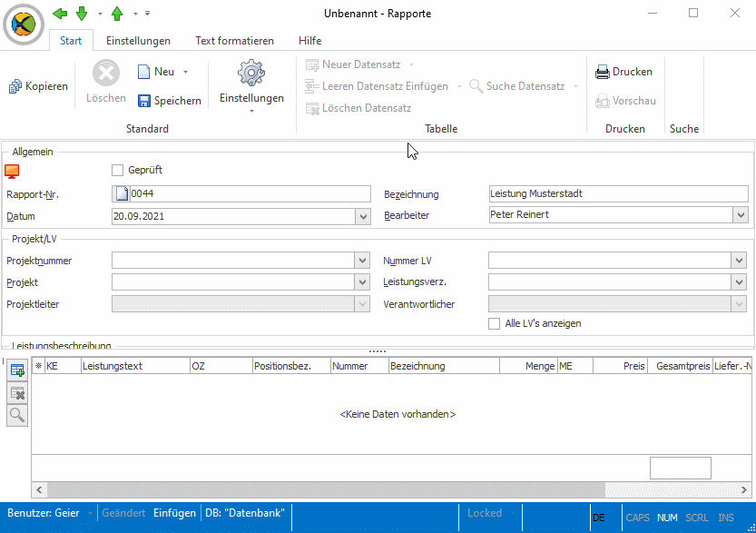Click the splitter dots above table
This screenshot has height=533, width=756.
tap(378, 351)
